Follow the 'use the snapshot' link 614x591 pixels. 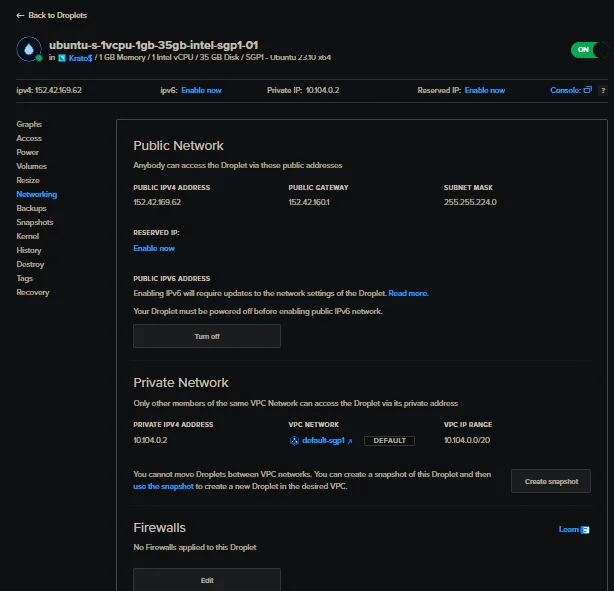(163, 486)
